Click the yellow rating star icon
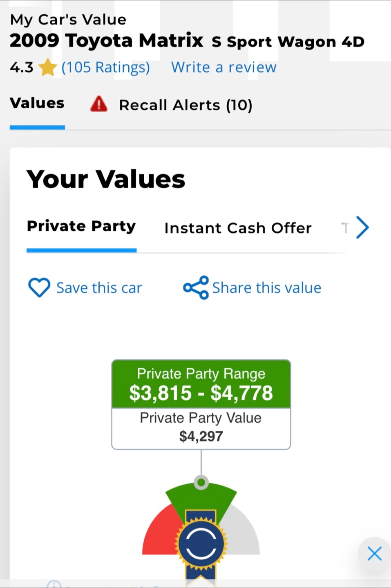The height and width of the screenshot is (588, 391). 48,67
